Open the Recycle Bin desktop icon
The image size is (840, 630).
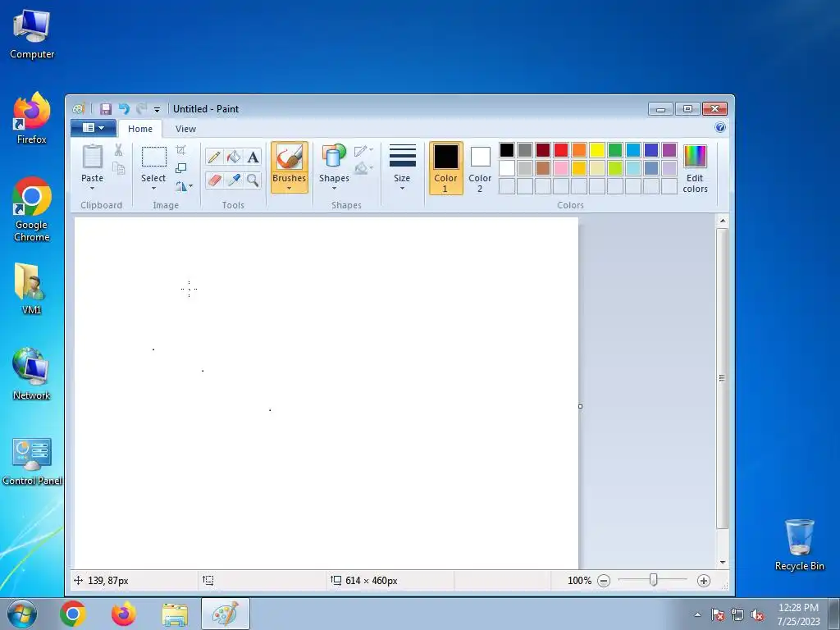coord(799,545)
